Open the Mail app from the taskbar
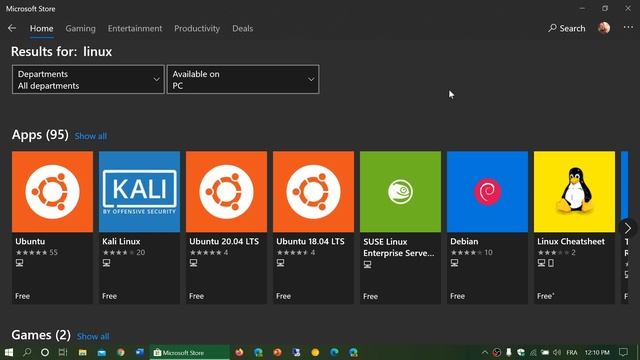Viewport: 640px width, 360px height. pyautogui.click(x=102, y=352)
